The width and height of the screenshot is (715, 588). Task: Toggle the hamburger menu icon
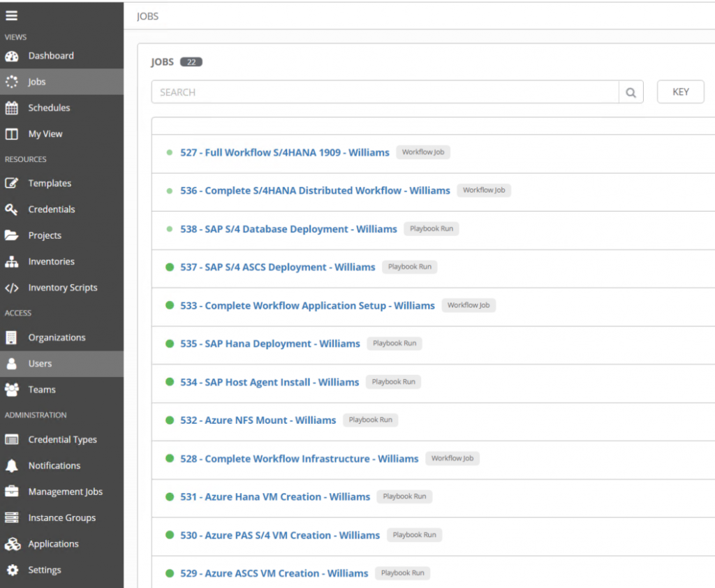11,15
